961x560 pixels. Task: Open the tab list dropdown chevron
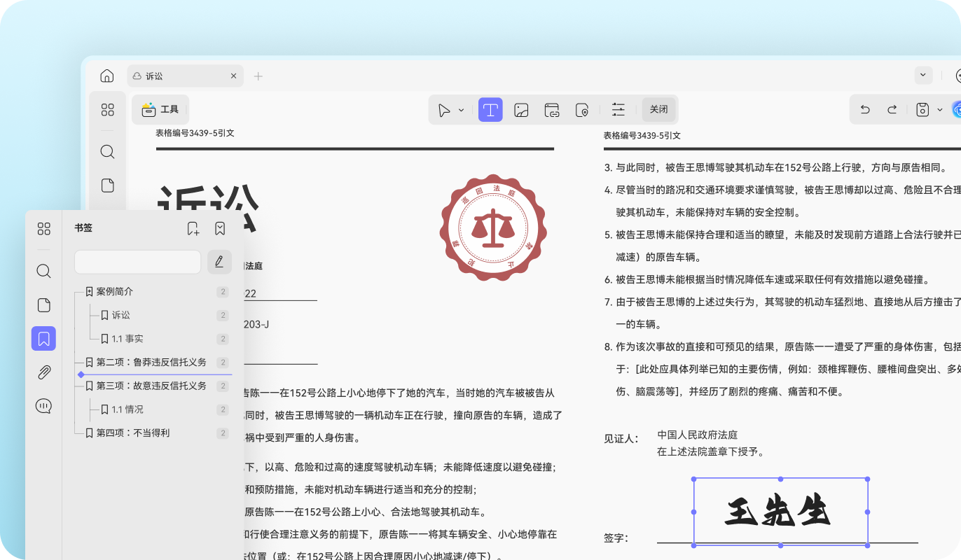923,75
